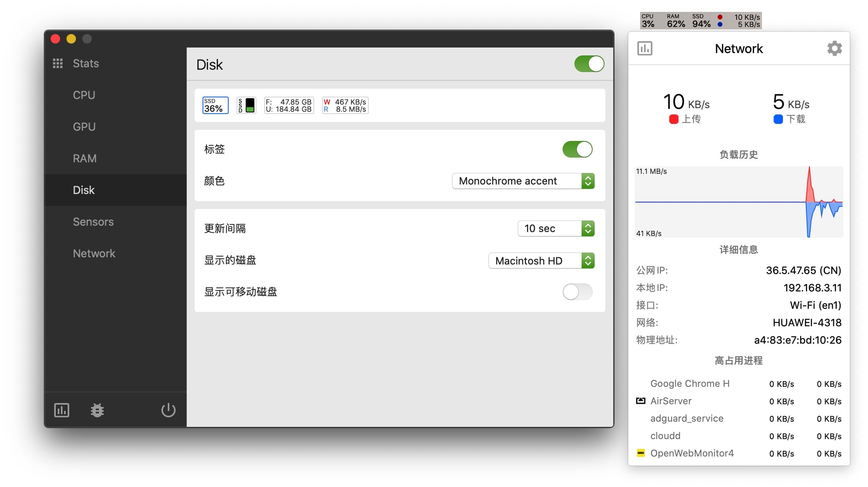Disable the Disk module toggle
The height and width of the screenshot is (487, 868).
(589, 64)
